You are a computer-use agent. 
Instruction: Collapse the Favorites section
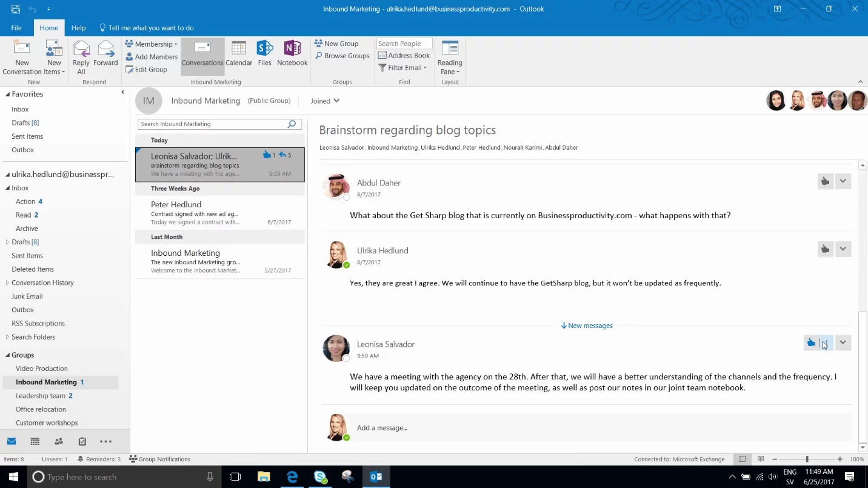point(8,94)
